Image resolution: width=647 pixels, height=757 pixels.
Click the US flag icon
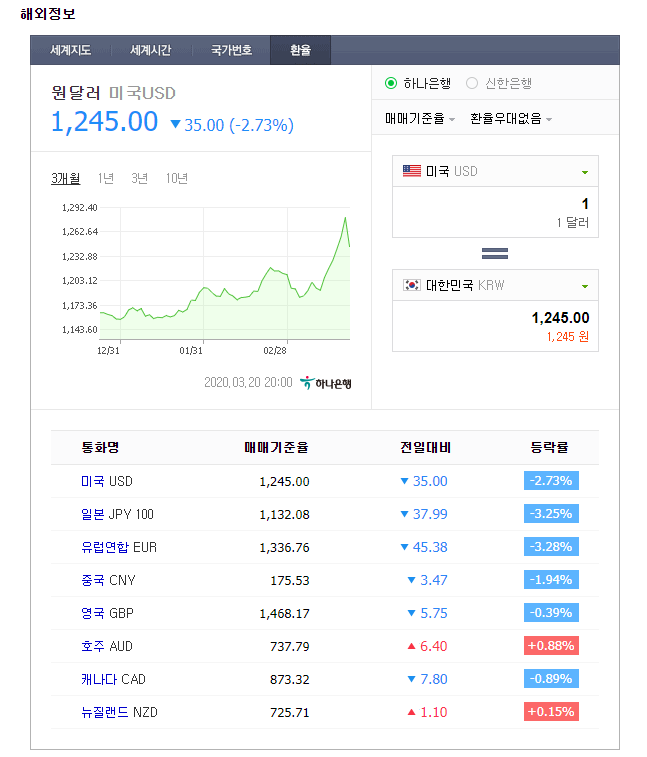coord(412,171)
